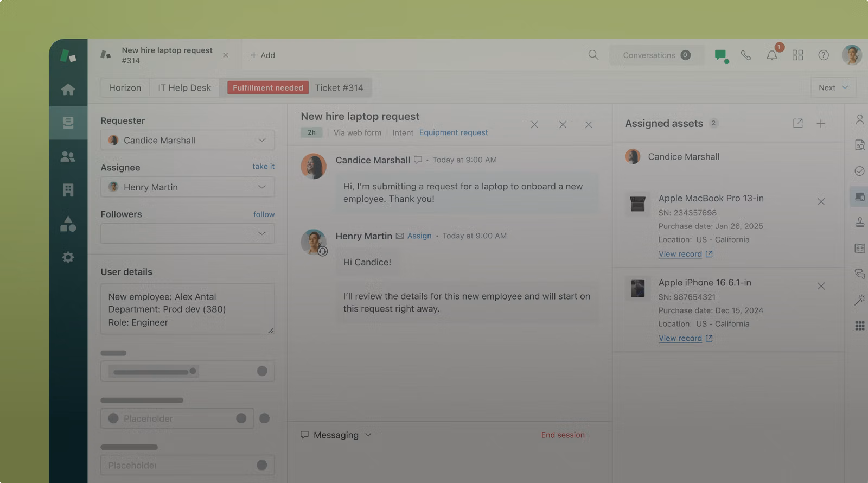This screenshot has height=483, width=868.
Task: Click the End session link
Action: point(563,435)
